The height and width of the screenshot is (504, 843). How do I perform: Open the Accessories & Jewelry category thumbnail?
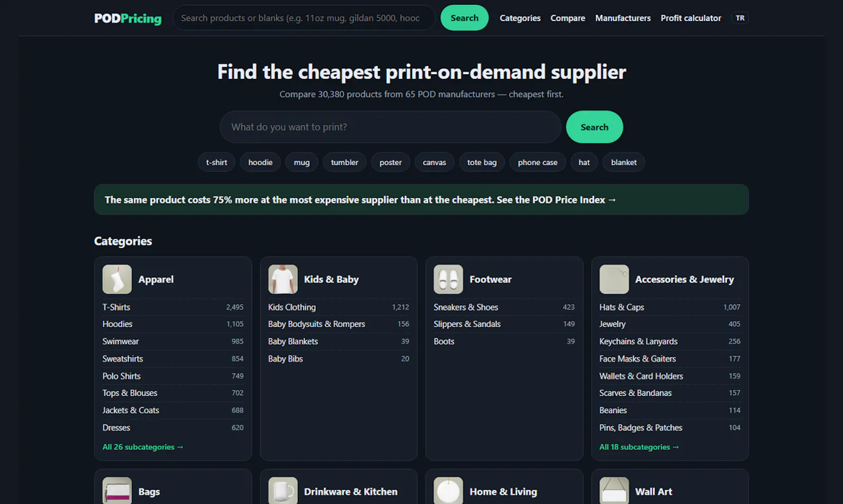coord(614,279)
